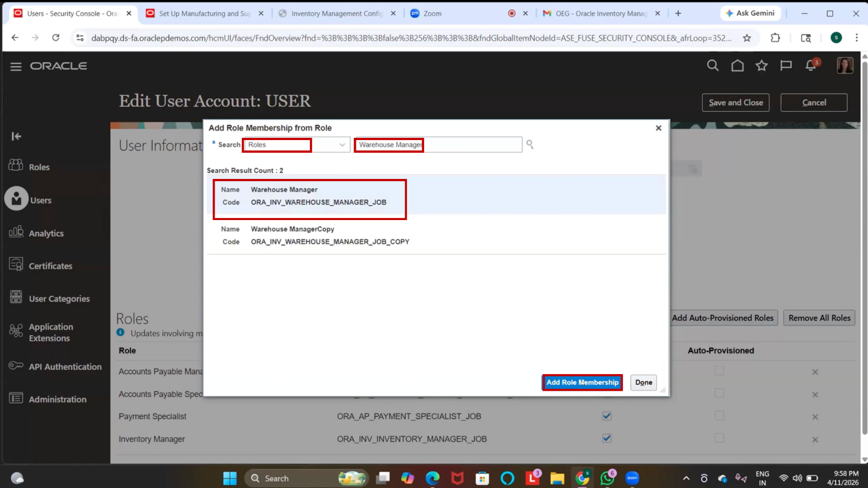Go to the Oracle home icon
This screenshot has height=488, width=868.
click(737, 66)
